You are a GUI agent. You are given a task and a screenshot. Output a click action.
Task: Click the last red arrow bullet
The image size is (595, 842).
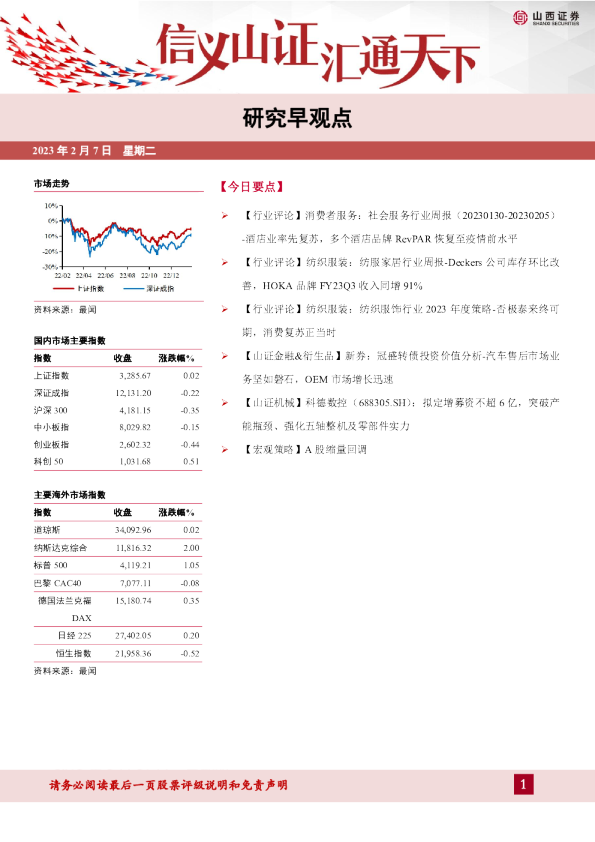pyautogui.click(x=225, y=449)
